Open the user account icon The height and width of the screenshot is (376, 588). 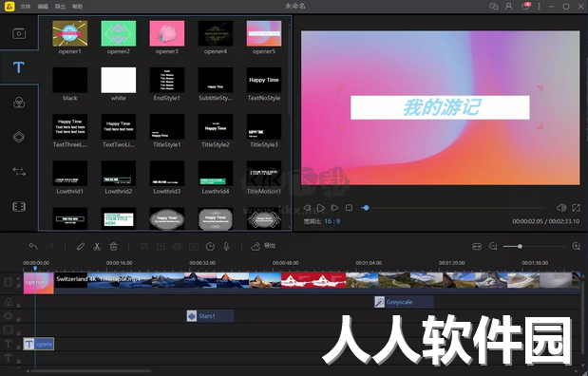click(x=509, y=7)
